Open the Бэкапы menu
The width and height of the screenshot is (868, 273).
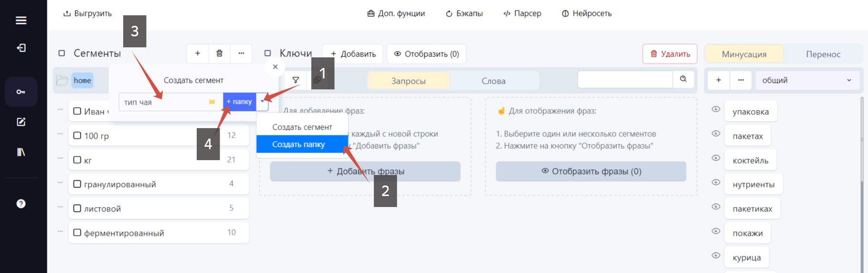coord(464,13)
